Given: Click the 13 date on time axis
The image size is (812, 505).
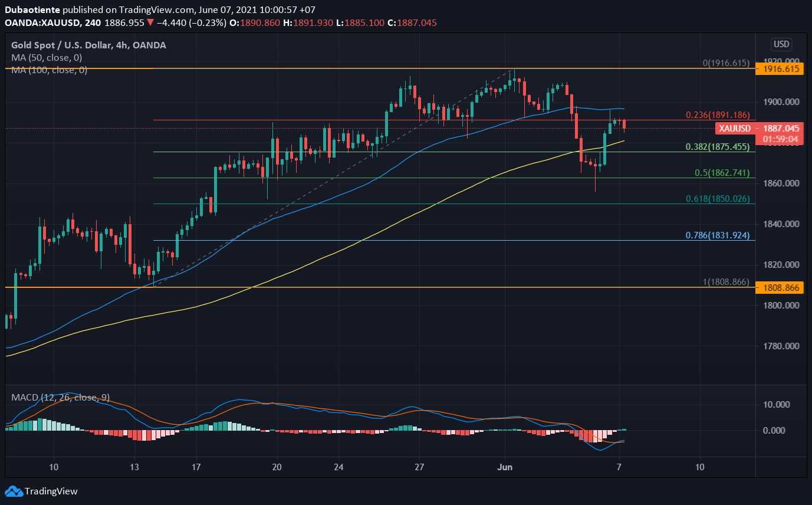Looking at the screenshot, I should coord(134,467).
